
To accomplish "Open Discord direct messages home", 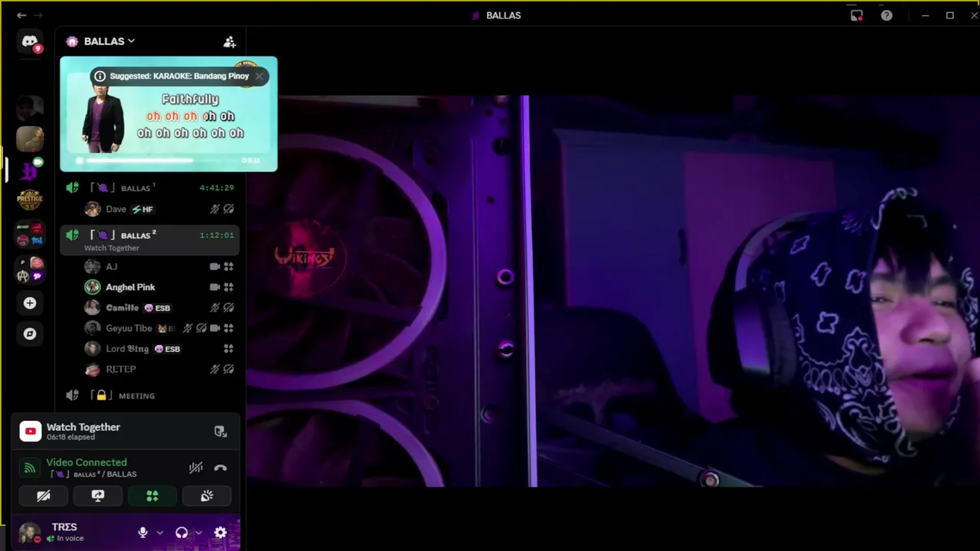I will pyautogui.click(x=30, y=42).
